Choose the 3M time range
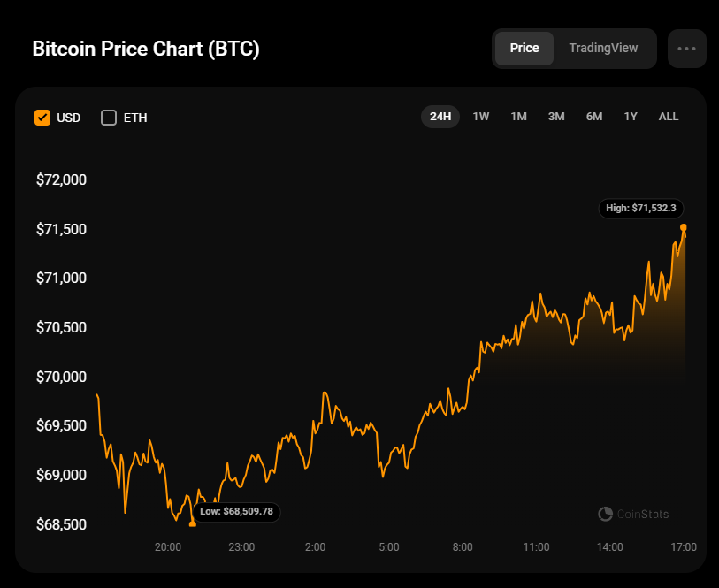 [x=556, y=117]
